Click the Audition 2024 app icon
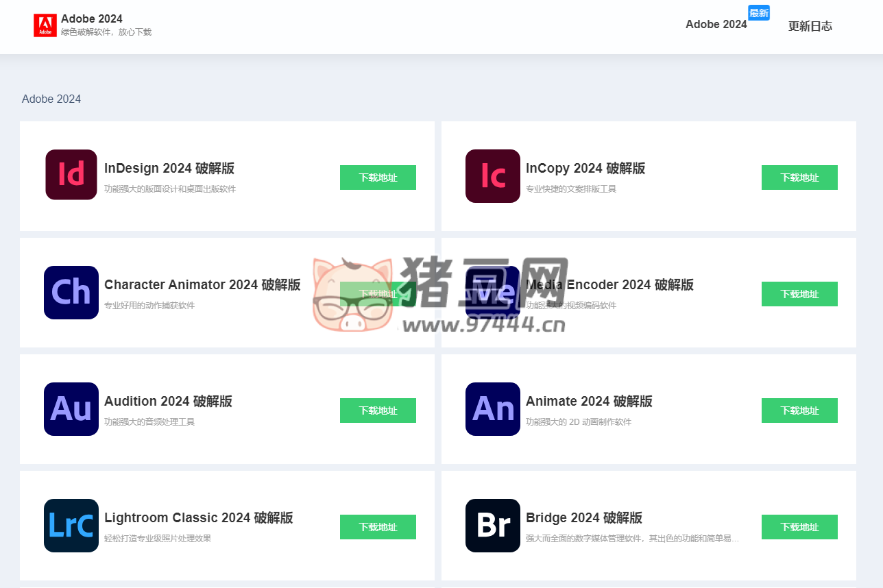883x588 pixels. (x=71, y=409)
